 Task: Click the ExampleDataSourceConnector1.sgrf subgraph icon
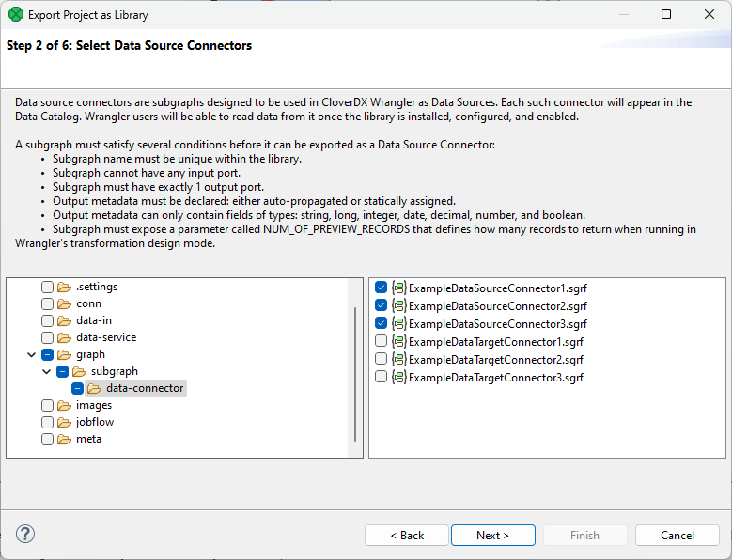click(398, 288)
